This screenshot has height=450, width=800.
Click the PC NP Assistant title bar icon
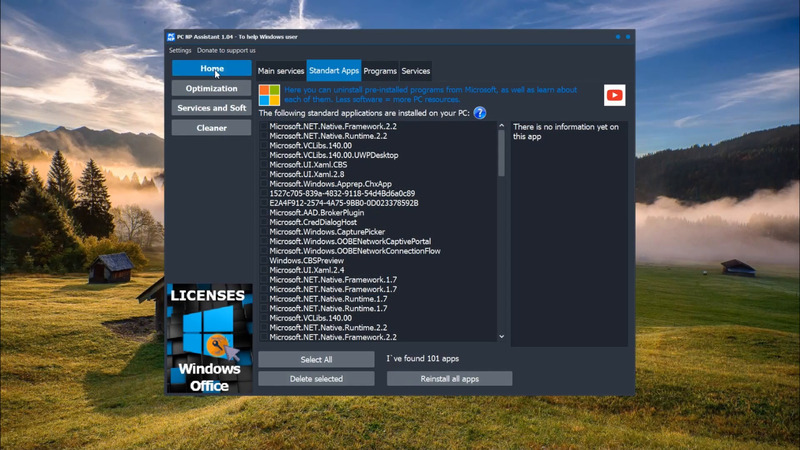click(172, 37)
